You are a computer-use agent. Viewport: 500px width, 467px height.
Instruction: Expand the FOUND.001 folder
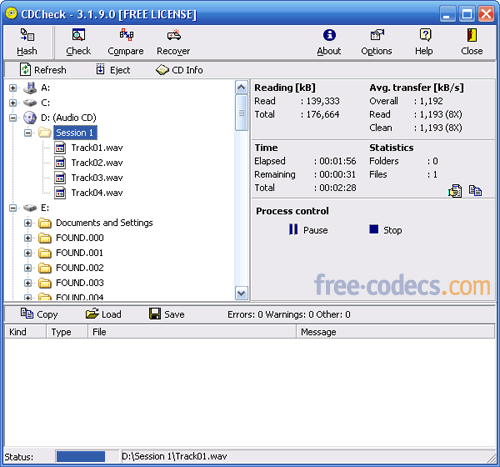click(x=28, y=253)
